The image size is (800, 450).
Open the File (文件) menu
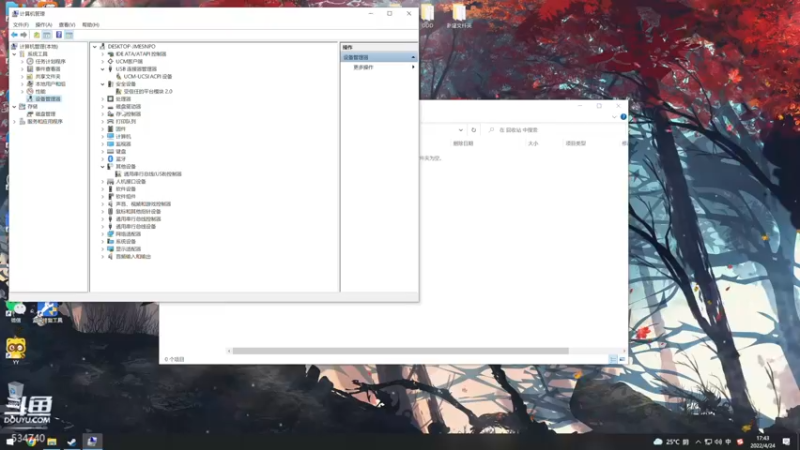click(x=21, y=24)
